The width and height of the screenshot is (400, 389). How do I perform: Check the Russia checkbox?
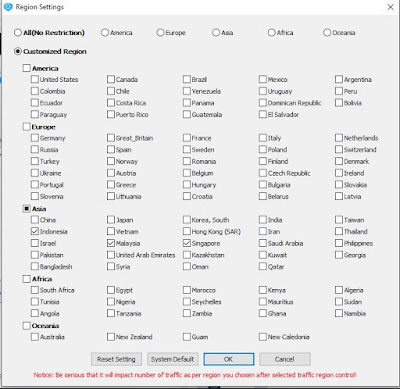click(35, 149)
